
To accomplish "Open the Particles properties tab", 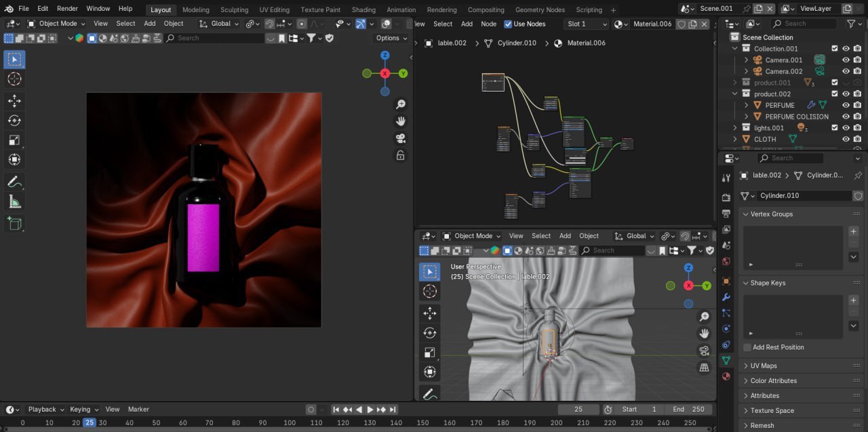I will click(726, 313).
